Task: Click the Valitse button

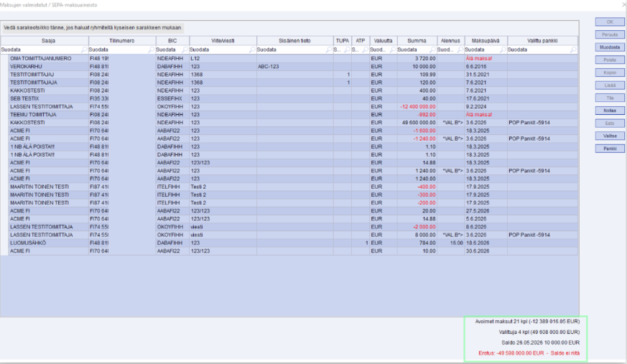Action: pos(610,136)
